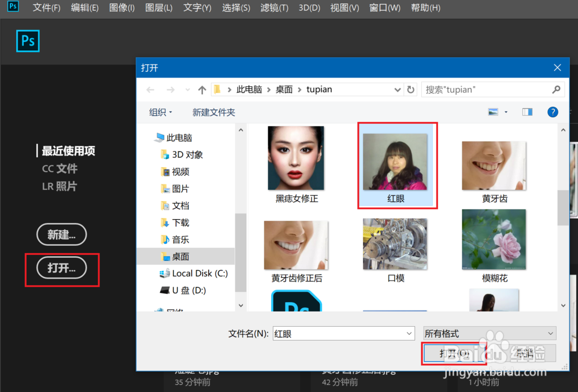Image resolution: width=578 pixels, height=392 pixels.
Task: Open the 文件(F) menu
Action: coord(46,8)
